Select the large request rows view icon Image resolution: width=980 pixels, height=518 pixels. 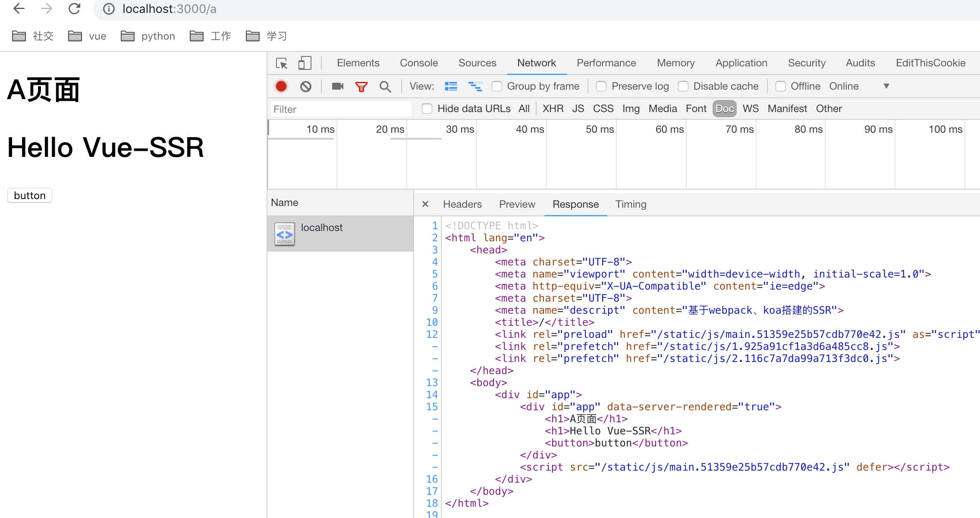(x=451, y=86)
